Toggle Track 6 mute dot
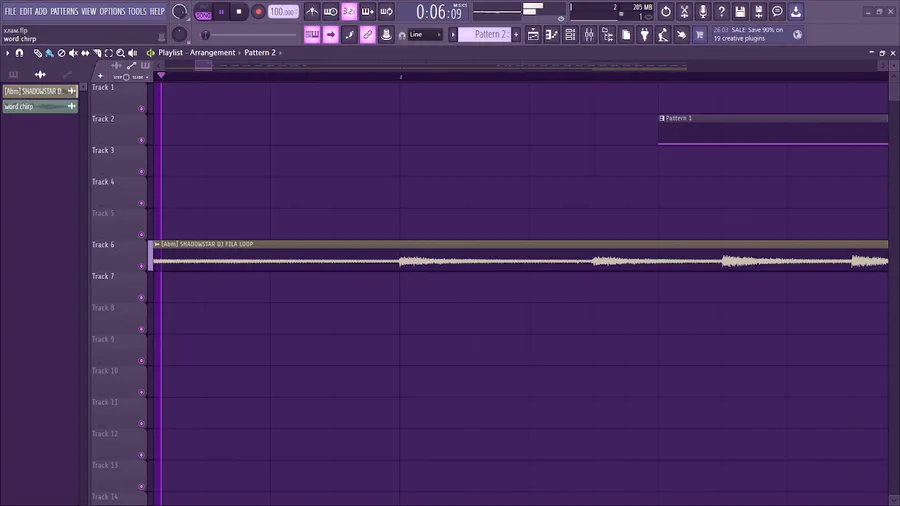Viewport: 900px width, 506px height. coord(141,266)
